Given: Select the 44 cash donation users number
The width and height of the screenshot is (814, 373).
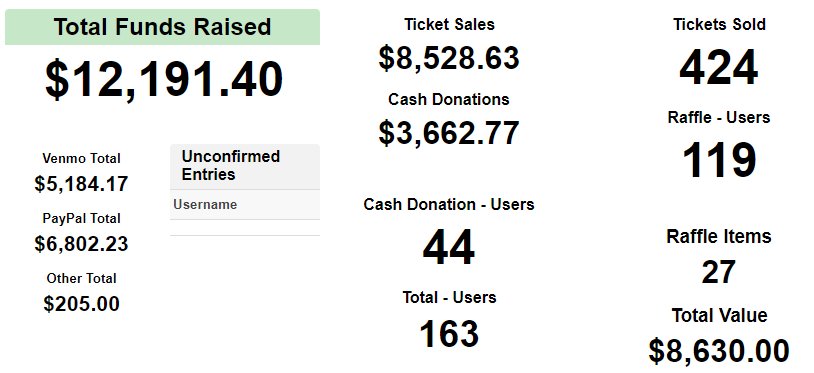Looking at the screenshot, I should tap(449, 248).
